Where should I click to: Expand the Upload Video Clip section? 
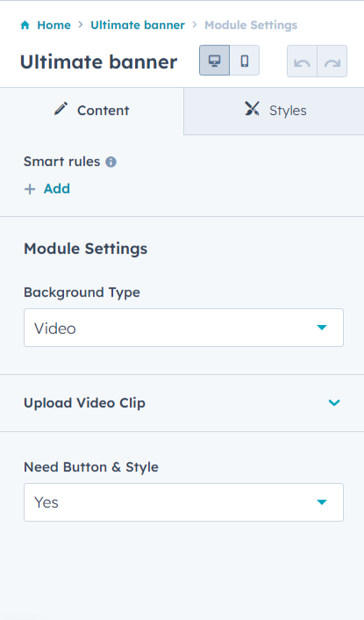click(x=182, y=403)
